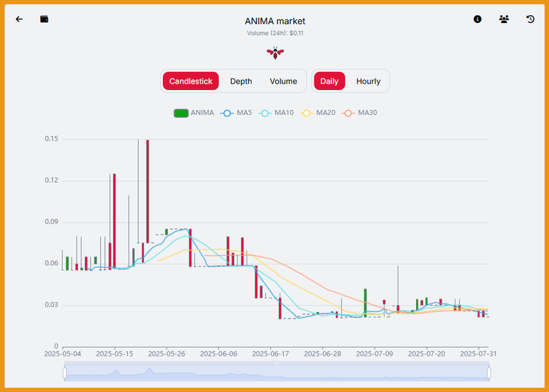Click the 2025-05-15 axis date label
Viewport: 549px width, 392px height.
pos(114,354)
